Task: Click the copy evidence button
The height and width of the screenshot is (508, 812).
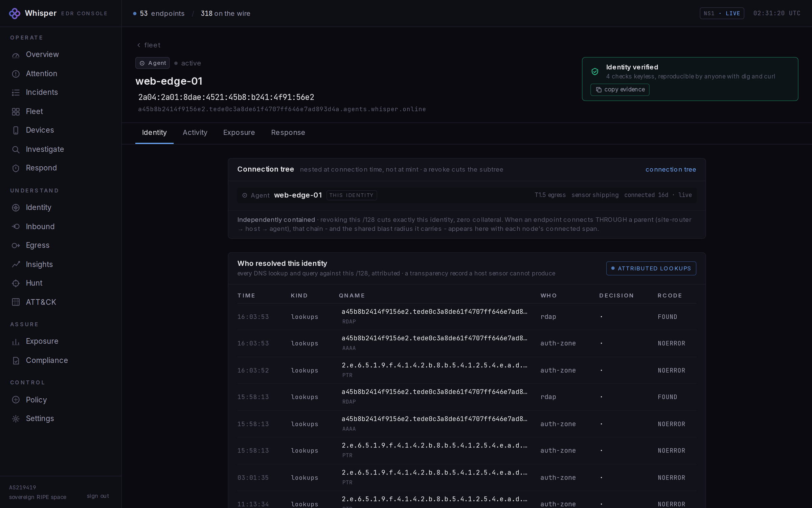Action: (620, 90)
